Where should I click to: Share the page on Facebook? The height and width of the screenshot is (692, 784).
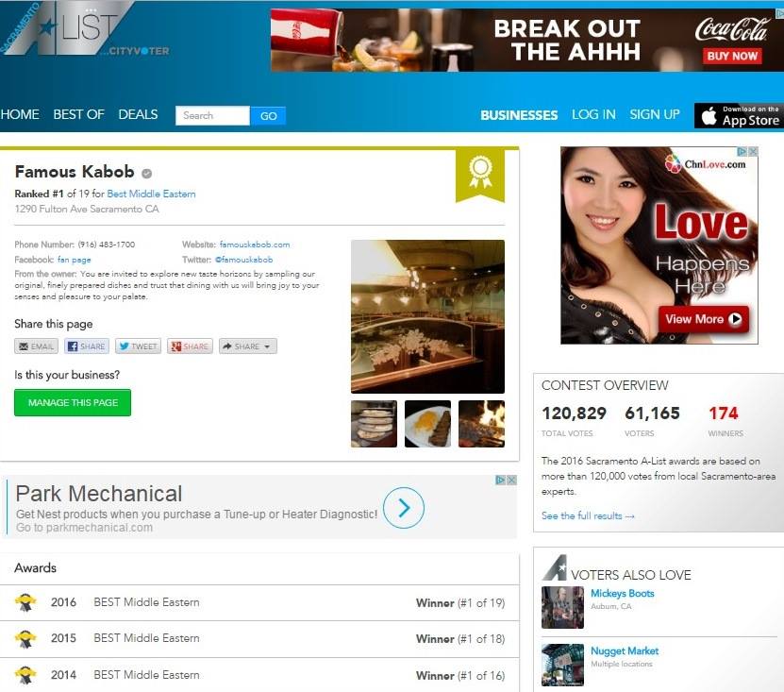pos(87,346)
